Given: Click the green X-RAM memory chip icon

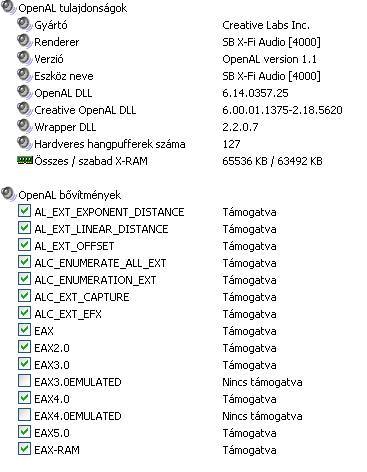Looking at the screenshot, I should click(25, 160).
